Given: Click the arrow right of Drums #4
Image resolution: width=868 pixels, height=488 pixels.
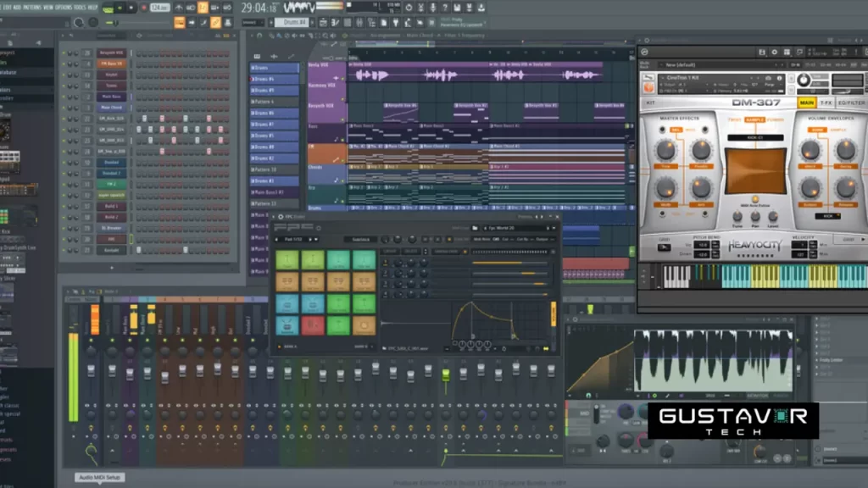Looking at the screenshot, I should pyautogui.click(x=312, y=22).
